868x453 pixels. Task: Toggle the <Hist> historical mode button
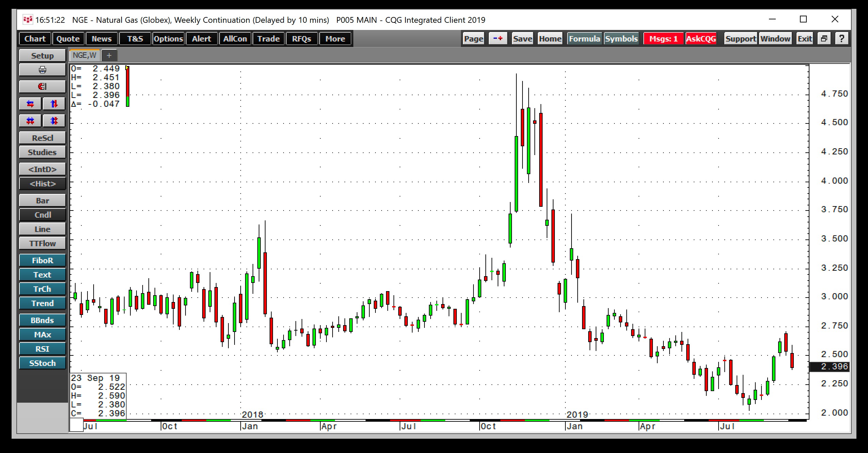[x=42, y=183]
